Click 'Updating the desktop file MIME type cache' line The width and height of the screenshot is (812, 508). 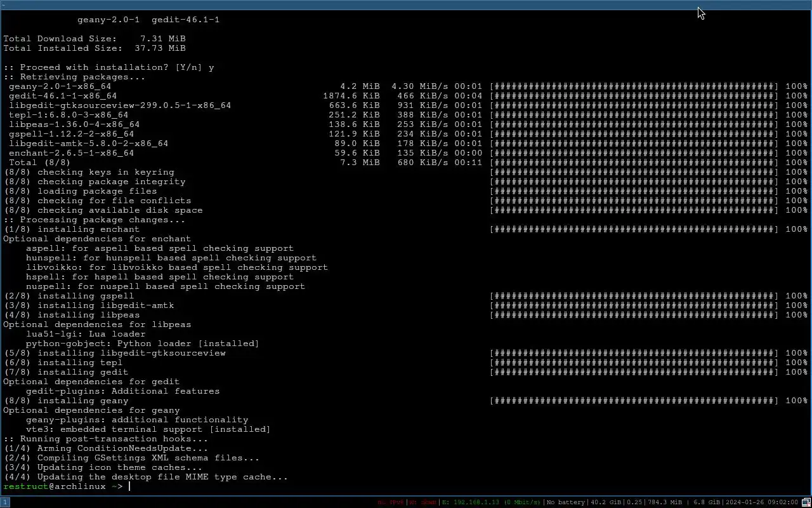pyautogui.click(x=145, y=477)
